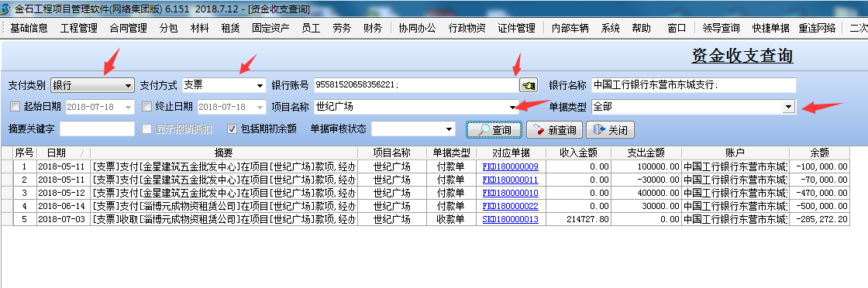Open the 支付类别 dropdown showing 银行
This screenshot has height=288, width=868.
[x=92, y=85]
